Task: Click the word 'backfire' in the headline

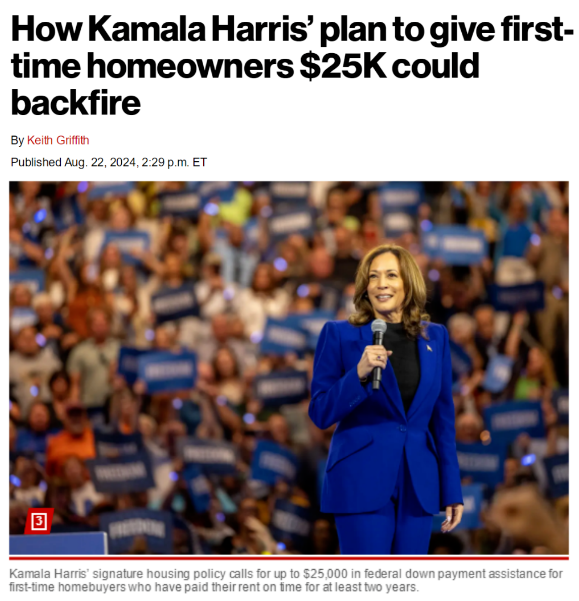Action: coord(75,103)
